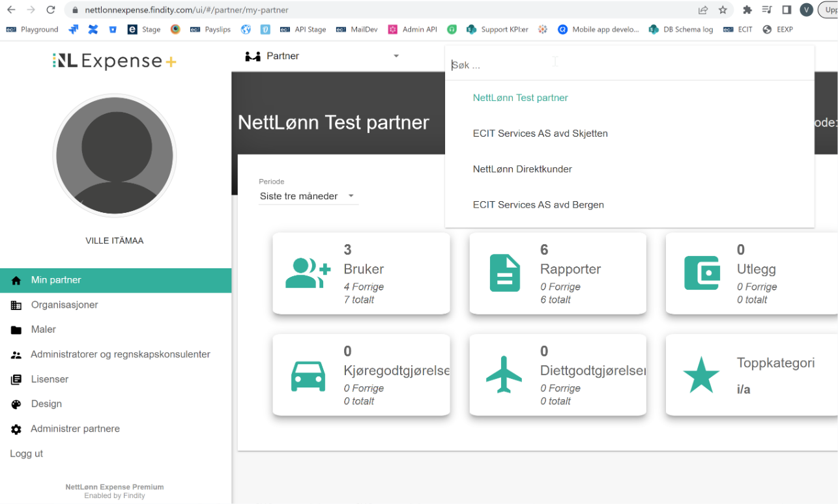Open the MailDev bookmark
Screen dimensions: 838x504
pyautogui.click(x=357, y=29)
